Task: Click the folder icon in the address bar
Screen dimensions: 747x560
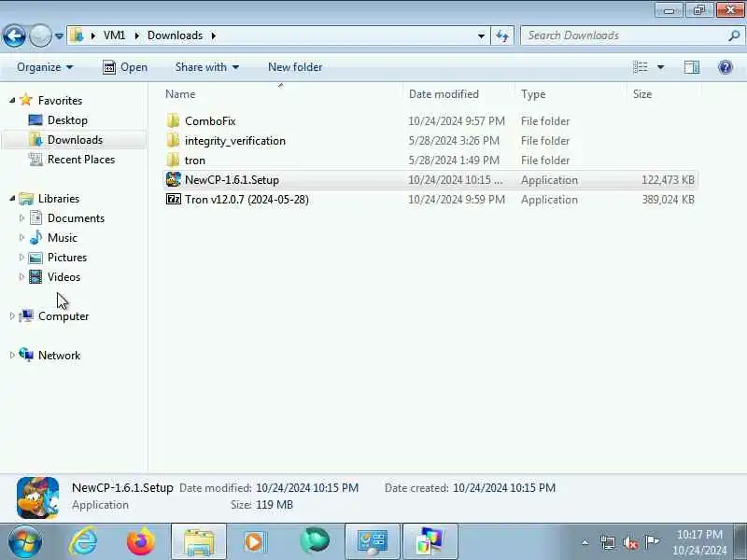Action: (x=77, y=35)
